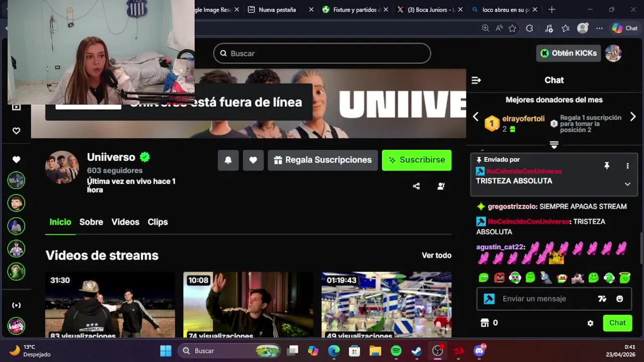Click the Uniiverso channel avatar
The height and width of the screenshot is (362, 644).
[x=62, y=167]
